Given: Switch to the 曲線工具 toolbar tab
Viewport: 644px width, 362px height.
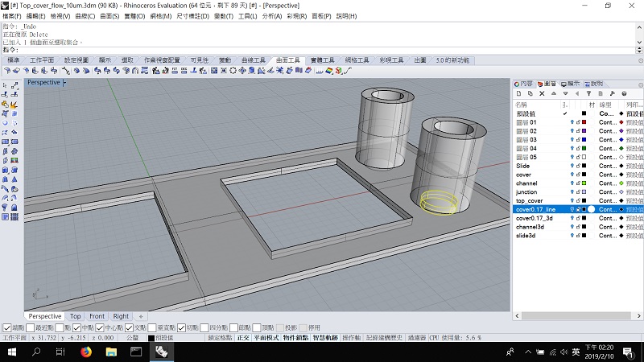Looking at the screenshot, I should tap(252, 60).
